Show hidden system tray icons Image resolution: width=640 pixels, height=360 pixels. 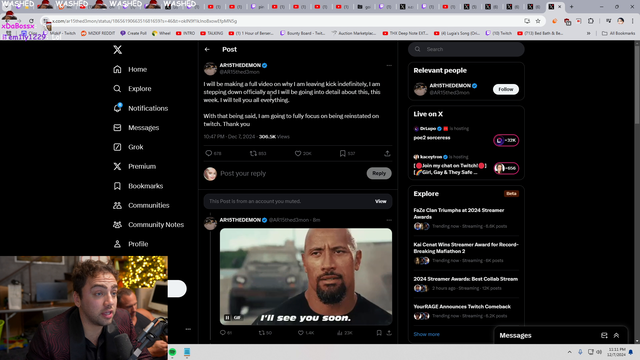[569, 352]
